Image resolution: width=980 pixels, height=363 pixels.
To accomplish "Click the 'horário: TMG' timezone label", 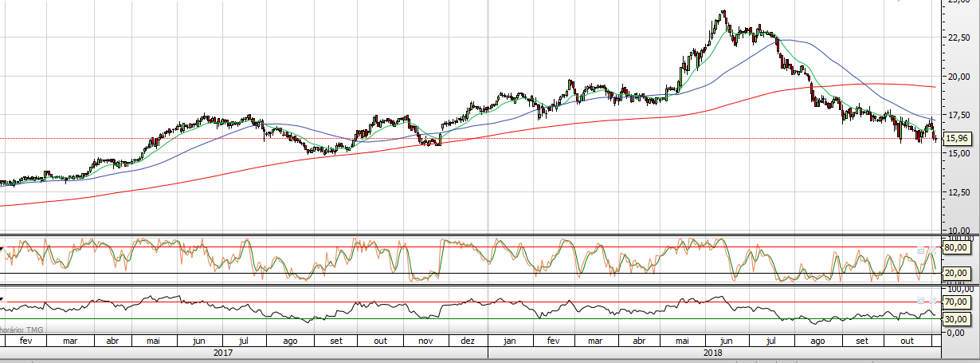I will pyautogui.click(x=22, y=329).
